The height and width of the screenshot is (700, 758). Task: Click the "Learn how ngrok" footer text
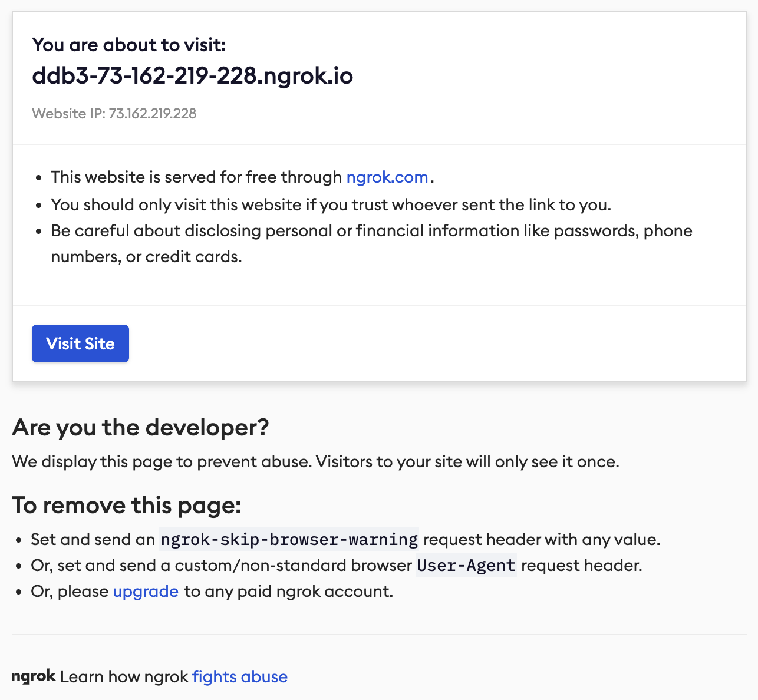(x=124, y=677)
